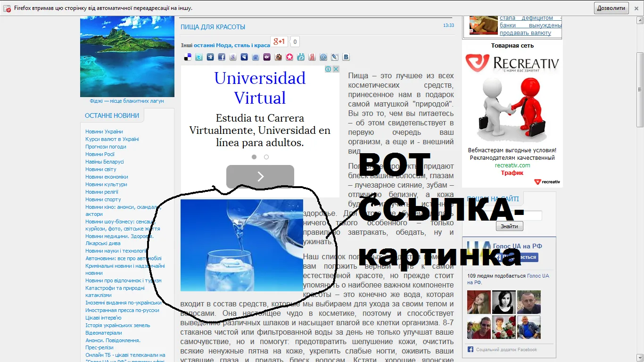Share article via the Facebook icon
The height and width of the screenshot is (362, 644).
coord(222,57)
